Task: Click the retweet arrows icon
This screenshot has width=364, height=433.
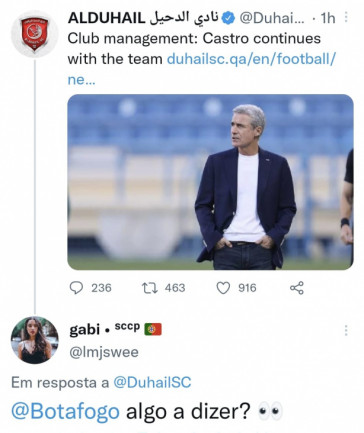Action: pyautogui.click(x=150, y=288)
